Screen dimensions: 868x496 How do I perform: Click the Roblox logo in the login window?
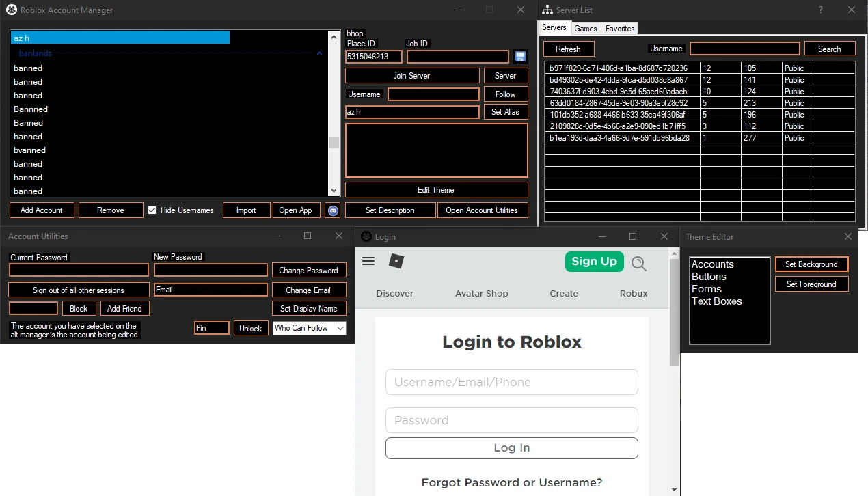tap(396, 261)
